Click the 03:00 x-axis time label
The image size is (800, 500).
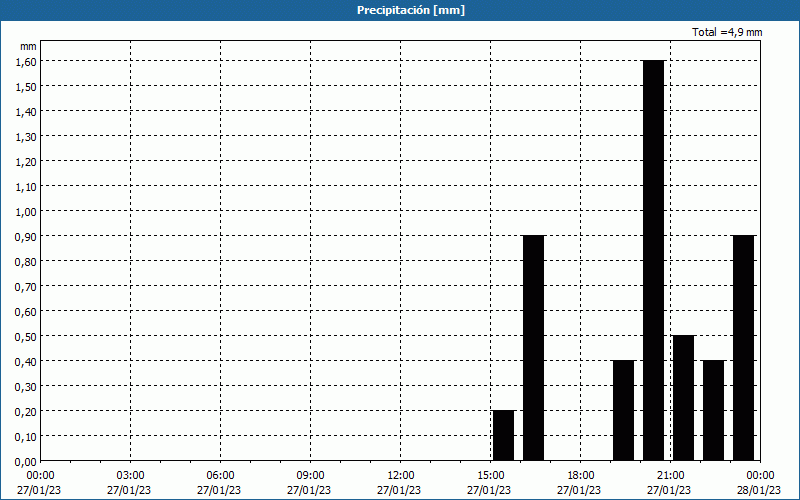pyautogui.click(x=131, y=475)
